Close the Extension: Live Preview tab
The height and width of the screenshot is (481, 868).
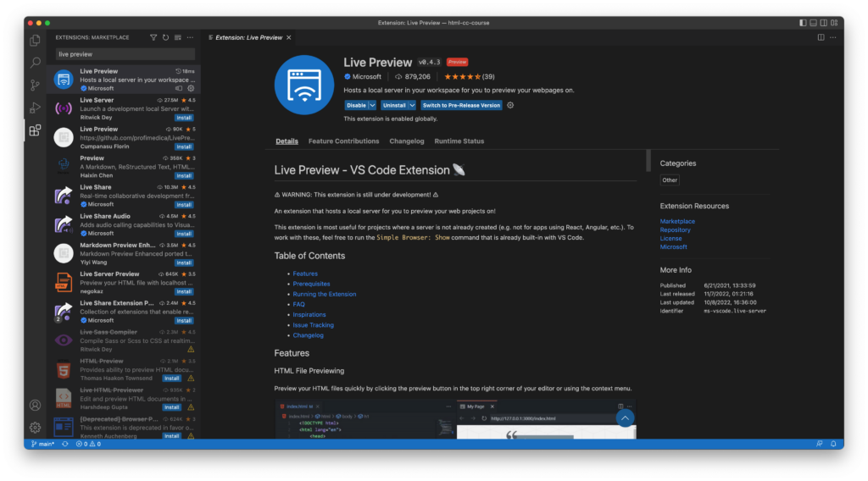pyautogui.click(x=288, y=37)
